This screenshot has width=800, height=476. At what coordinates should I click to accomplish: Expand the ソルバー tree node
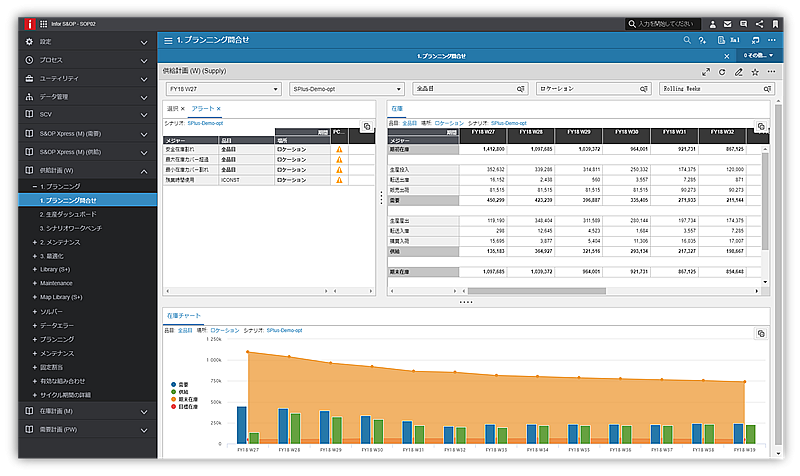[35, 311]
